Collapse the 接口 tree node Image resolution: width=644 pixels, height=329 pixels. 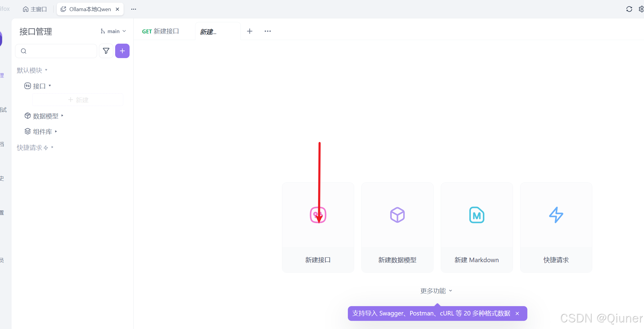pyautogui.click(x=39, y=86)
